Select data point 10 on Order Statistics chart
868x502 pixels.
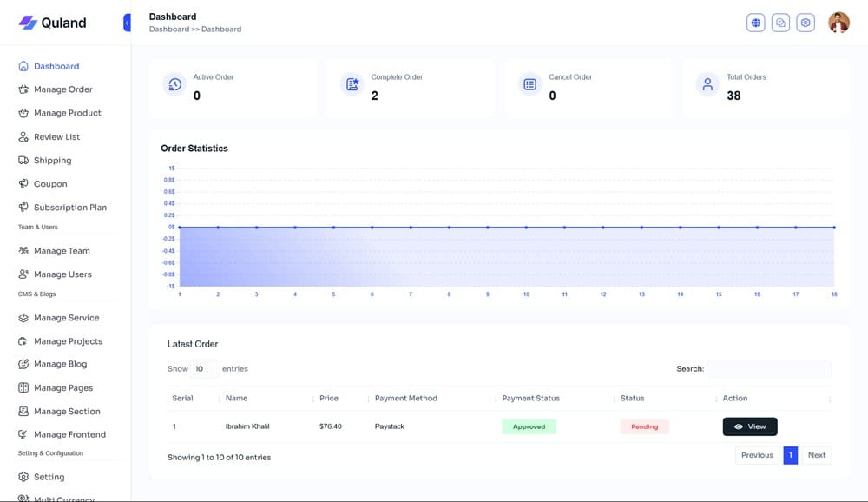[526, 228]
